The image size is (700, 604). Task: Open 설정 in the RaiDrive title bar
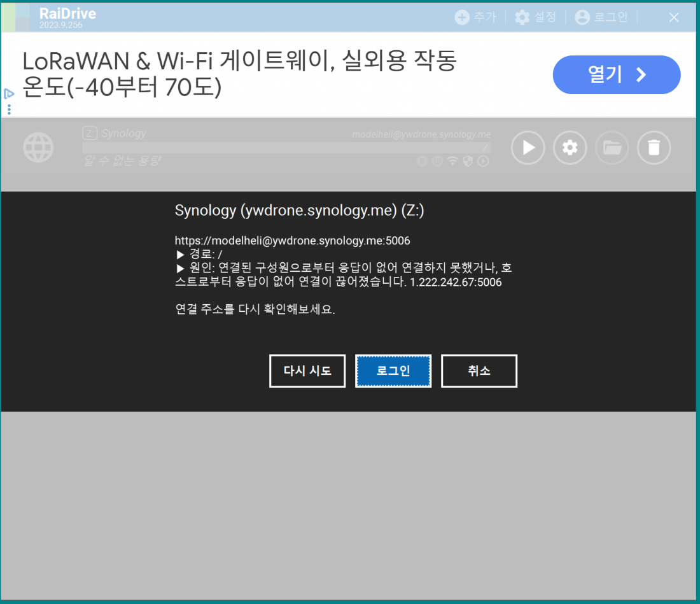(x=535, y=17)
